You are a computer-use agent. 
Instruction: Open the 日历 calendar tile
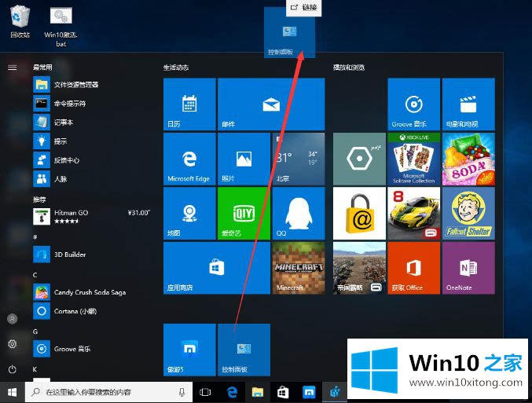pyautogui.click(x=189, y=104)
